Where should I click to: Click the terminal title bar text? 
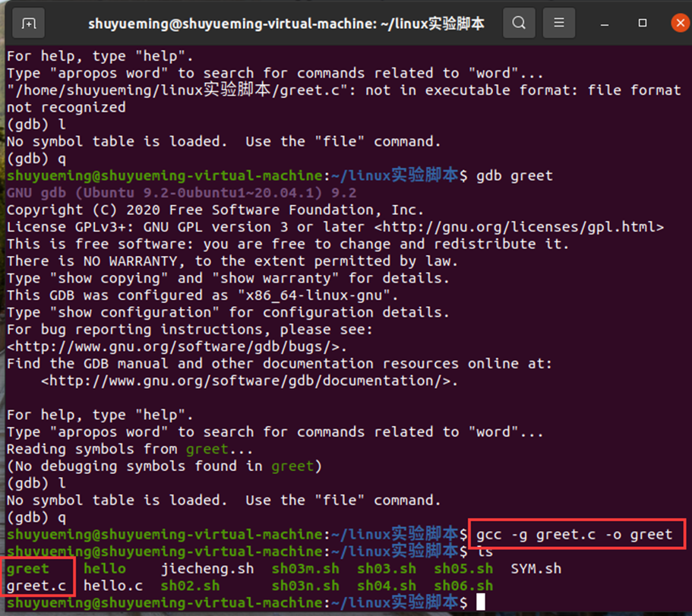(x=286, y=24)
